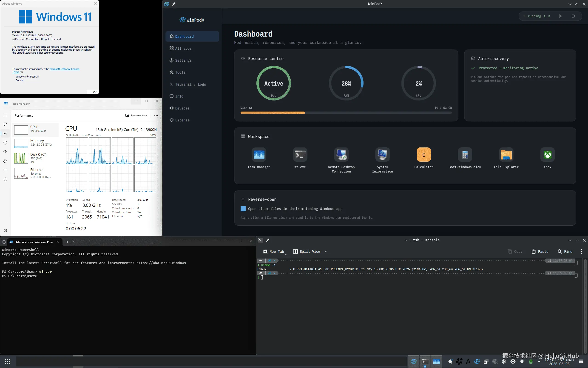
Task: Open the soft.WindowsCalcu workspace app
Action: pos(465,158)
